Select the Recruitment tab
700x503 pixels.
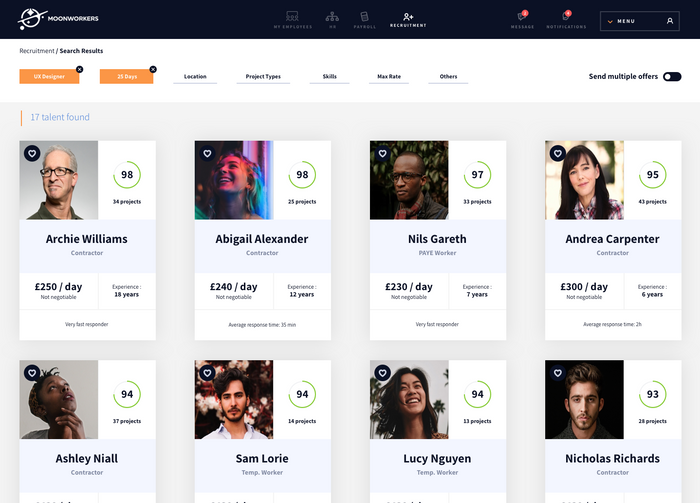408,20
